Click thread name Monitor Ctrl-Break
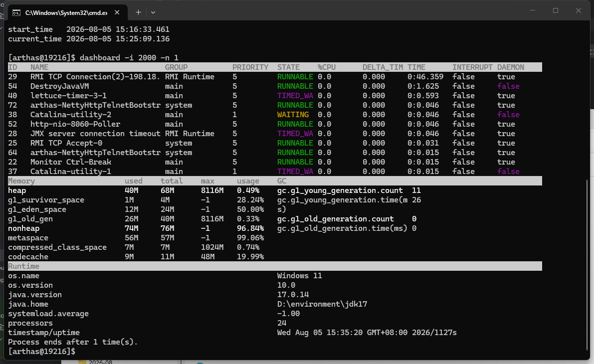 point(71,162)
